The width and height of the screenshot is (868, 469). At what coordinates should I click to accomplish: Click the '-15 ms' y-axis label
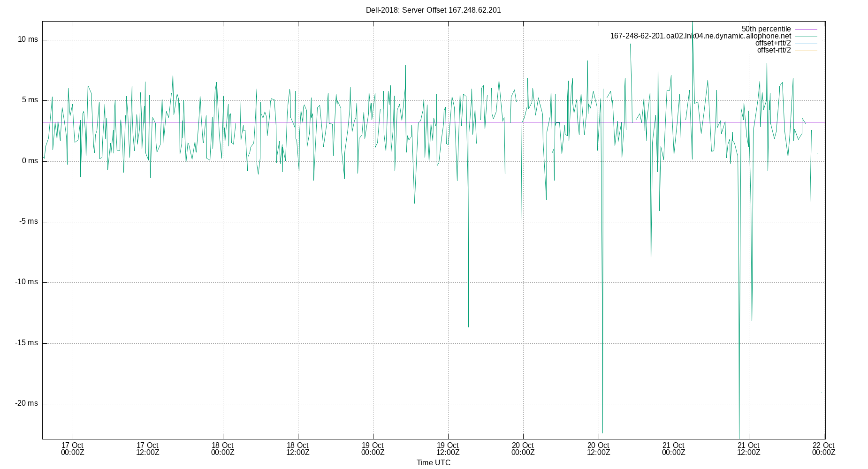coord(26,343)
